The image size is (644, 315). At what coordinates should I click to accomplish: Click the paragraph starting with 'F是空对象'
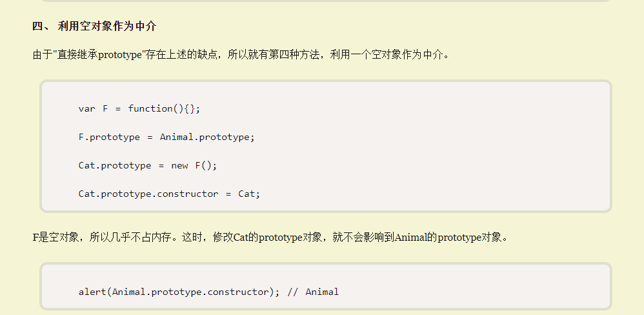coord(270,238)
